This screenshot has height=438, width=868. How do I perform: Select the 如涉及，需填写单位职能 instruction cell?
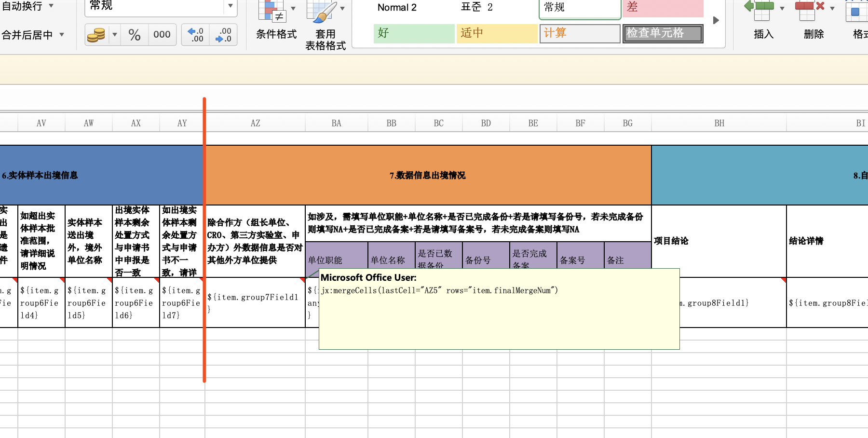coord(478,223)
